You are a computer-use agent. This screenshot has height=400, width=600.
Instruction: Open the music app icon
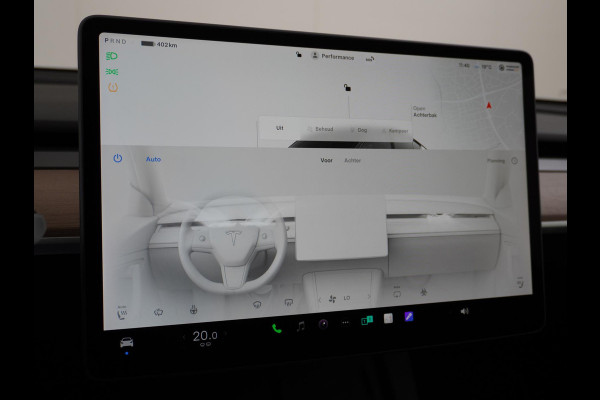(x=300, y=326)
